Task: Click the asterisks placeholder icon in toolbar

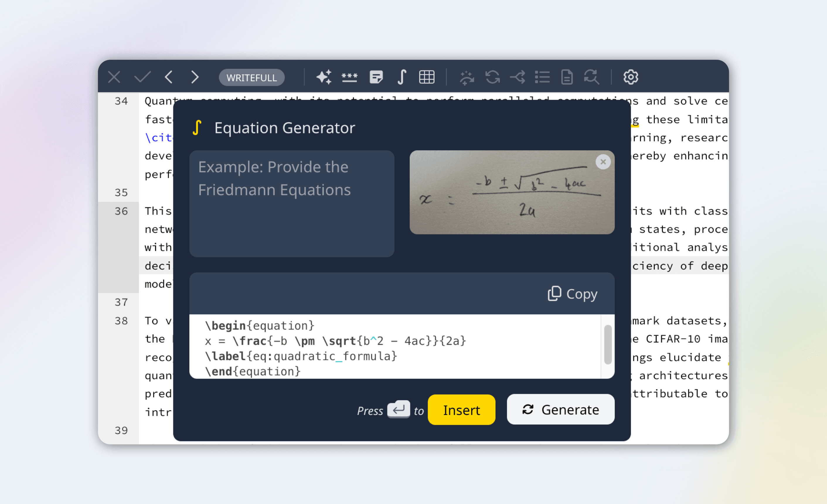Action: point(349,77)
